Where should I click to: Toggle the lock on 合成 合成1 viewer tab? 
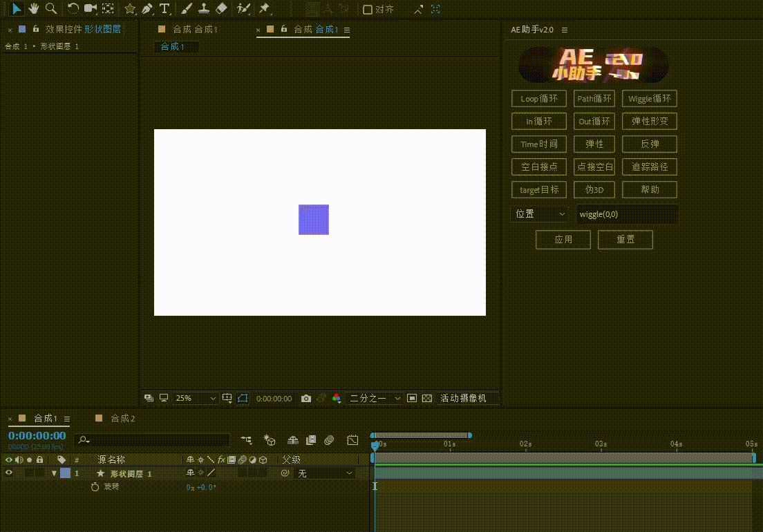(283, 29)
